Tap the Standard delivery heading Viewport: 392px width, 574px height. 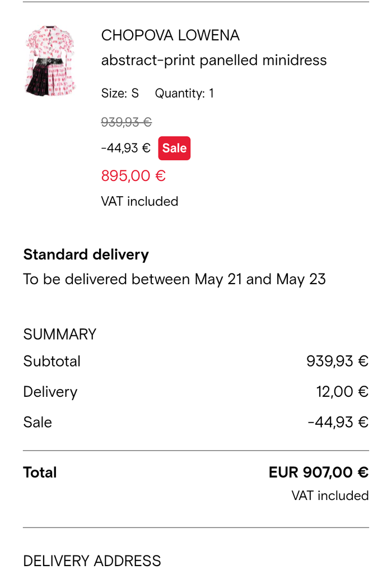click(x=86, y=254)
